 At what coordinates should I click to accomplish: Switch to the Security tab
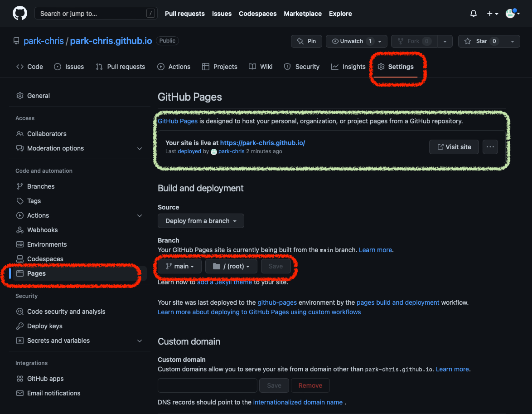[x=302, y=67]
